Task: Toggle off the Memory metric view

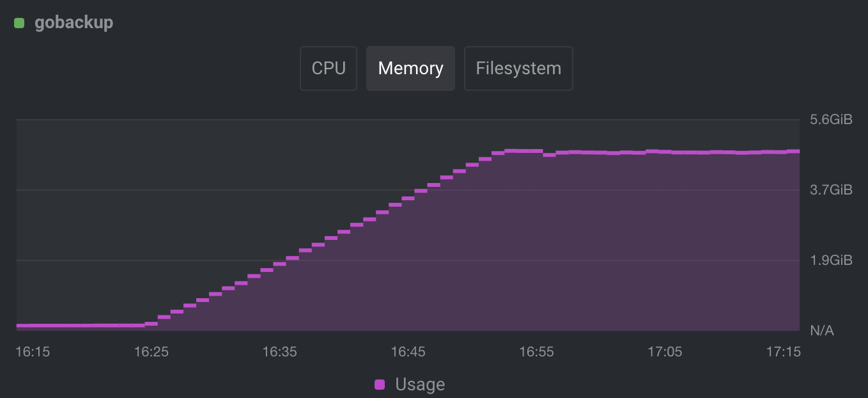Action: click(x=410, y=68)
